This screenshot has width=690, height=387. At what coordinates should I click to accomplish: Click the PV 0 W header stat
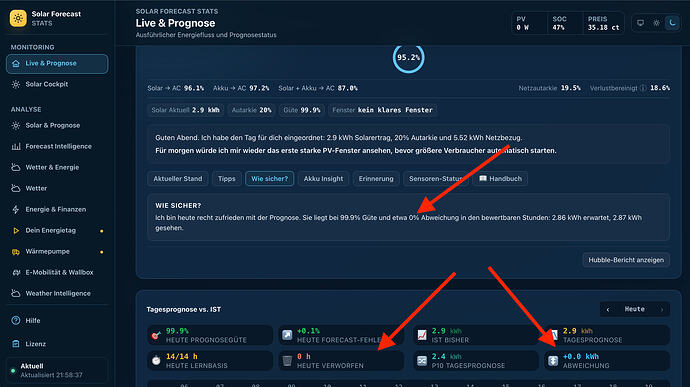coord(529,23)
